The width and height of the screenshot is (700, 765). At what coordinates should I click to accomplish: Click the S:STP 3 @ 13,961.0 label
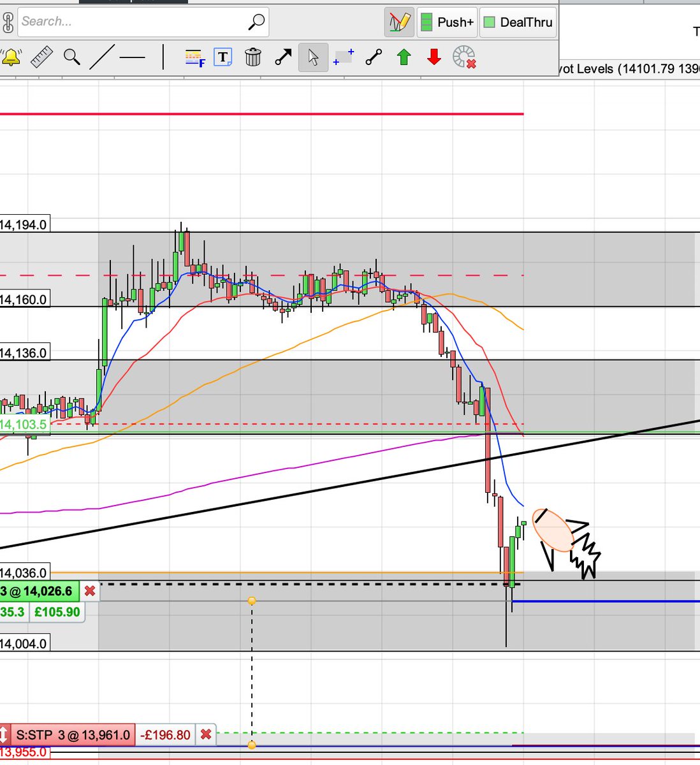[73, 735]
